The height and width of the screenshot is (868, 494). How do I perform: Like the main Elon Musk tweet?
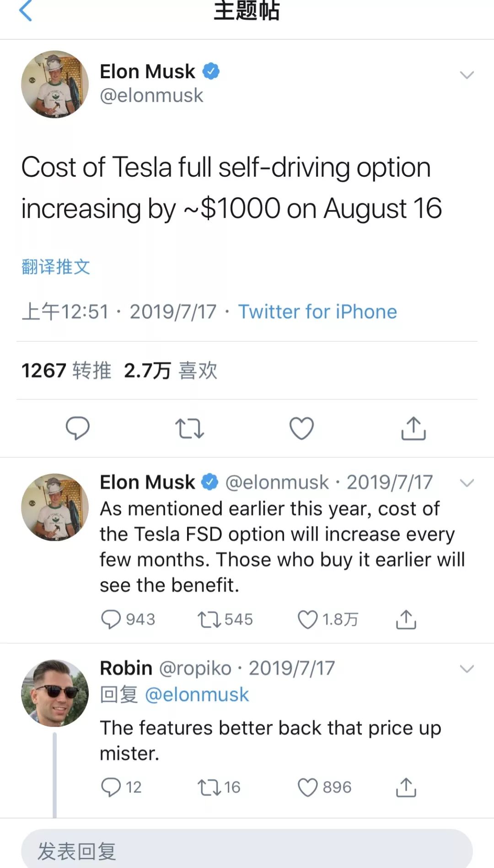click(301, 429)
